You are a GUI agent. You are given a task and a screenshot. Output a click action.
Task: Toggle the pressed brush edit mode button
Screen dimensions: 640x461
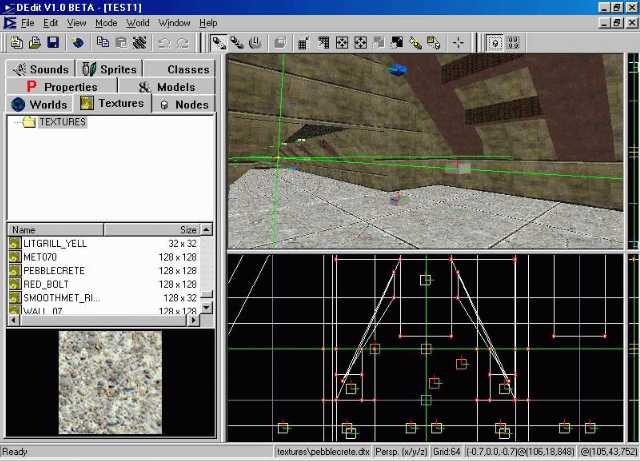point(219,42)
